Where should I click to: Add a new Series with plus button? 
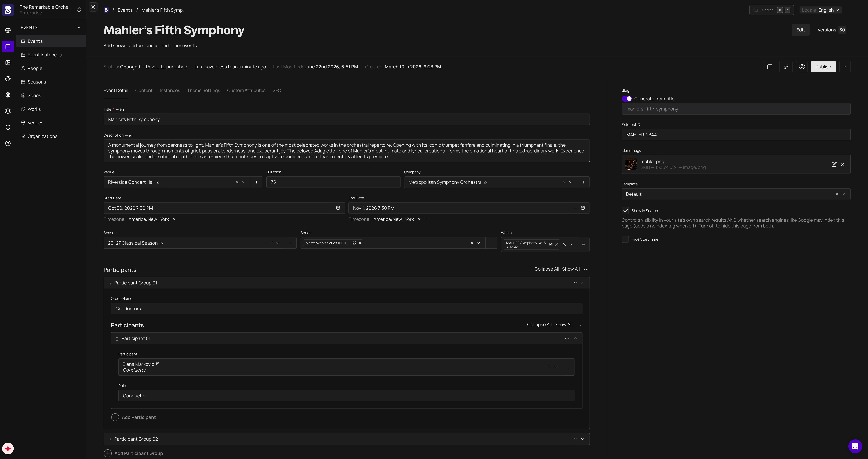pyautogui.click(x=491, y=243)
